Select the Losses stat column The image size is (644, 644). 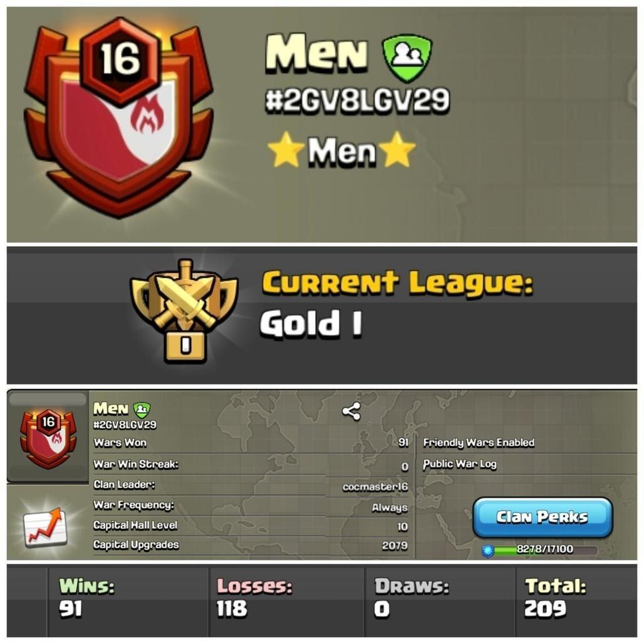[287, 600]
